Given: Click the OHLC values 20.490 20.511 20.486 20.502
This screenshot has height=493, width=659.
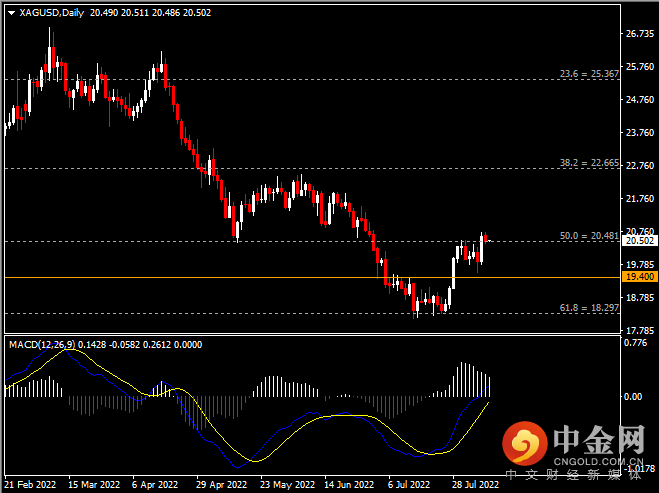Looking at the screenshot, I should tap(150, 13).
